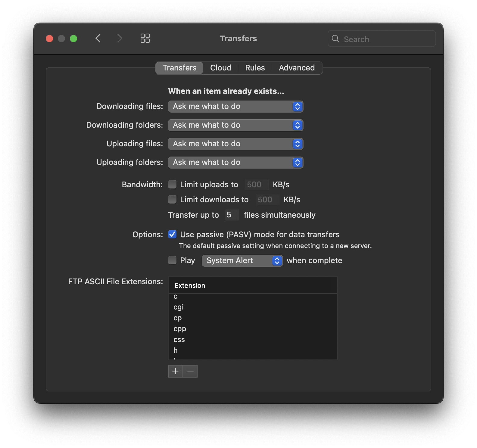Screen dimensions: 477x448
Task: Click the minus button to remove an extension
Action: pos(190,371)
